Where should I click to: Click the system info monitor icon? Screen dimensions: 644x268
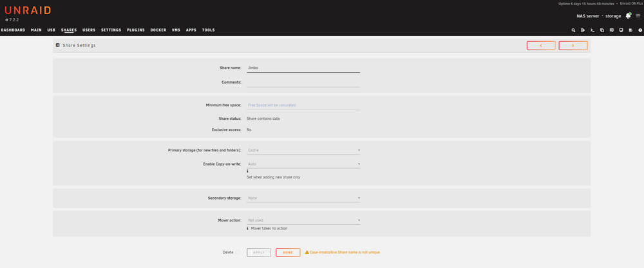pos(621,30)
